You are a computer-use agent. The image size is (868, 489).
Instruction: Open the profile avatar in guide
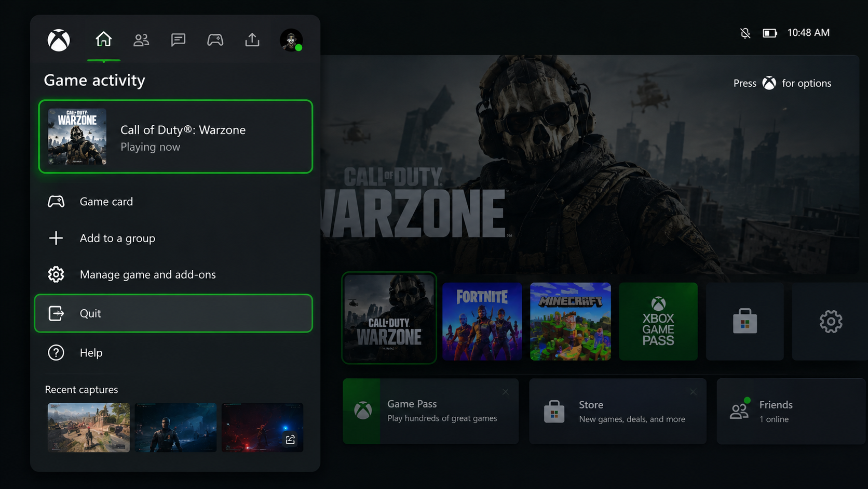pyautogui.click(x=291, y=40)
